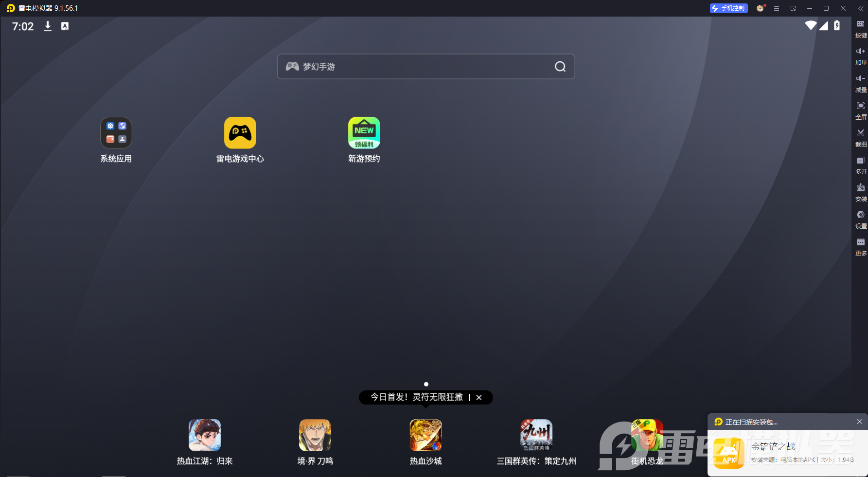This screenshot has height=477, width=868.
Task: Click the 电脑本地APK install source text
Action: (x=798, y=460)
